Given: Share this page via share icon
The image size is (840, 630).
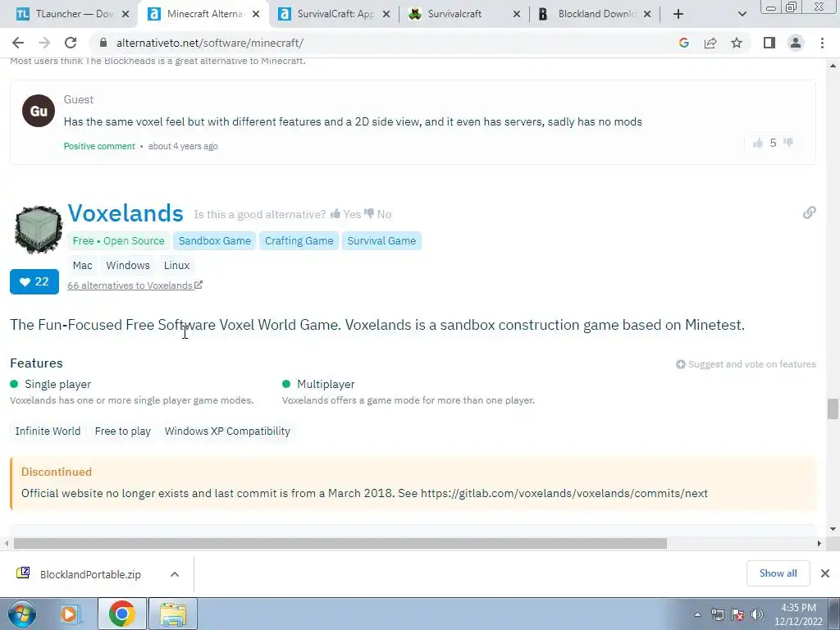Looking at the screenshot, I should tap(710, 43).
